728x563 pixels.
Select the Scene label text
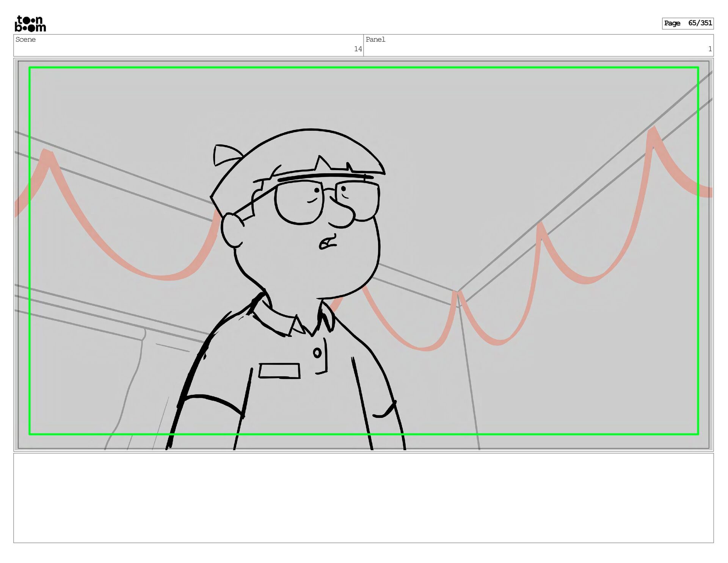point(26,40)
